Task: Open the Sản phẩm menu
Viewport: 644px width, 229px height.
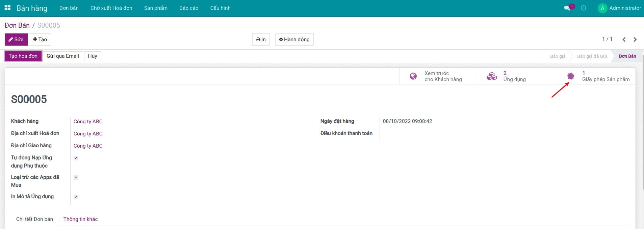Action: [x=156, y=8]
